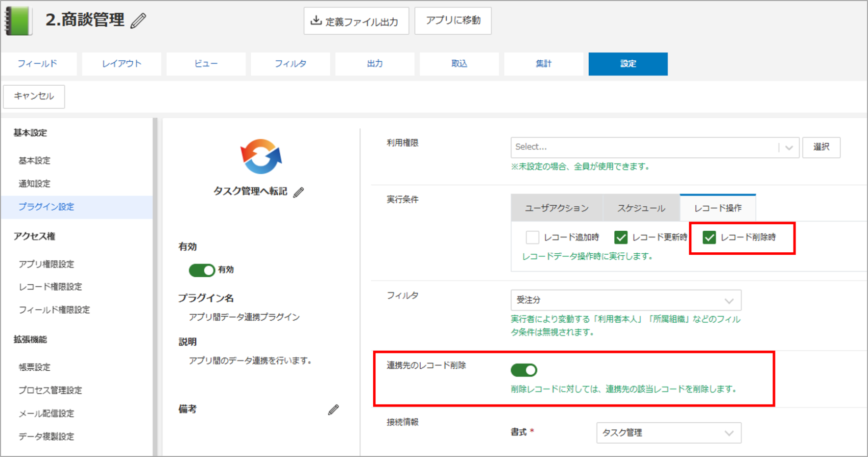Check the レコード追加時 checkbox

[533, 237]
